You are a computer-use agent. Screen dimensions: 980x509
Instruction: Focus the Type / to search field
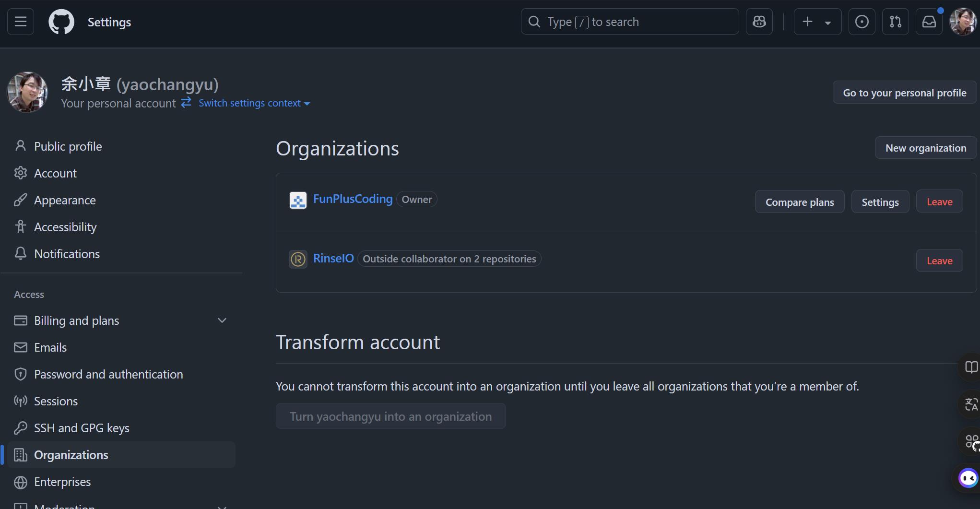[630, 22]
